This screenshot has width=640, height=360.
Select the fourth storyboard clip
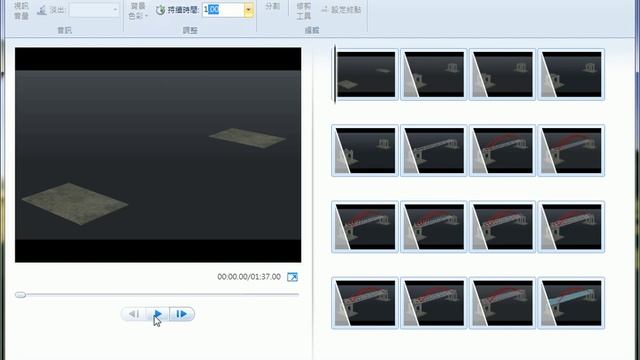tap(571, 74)
